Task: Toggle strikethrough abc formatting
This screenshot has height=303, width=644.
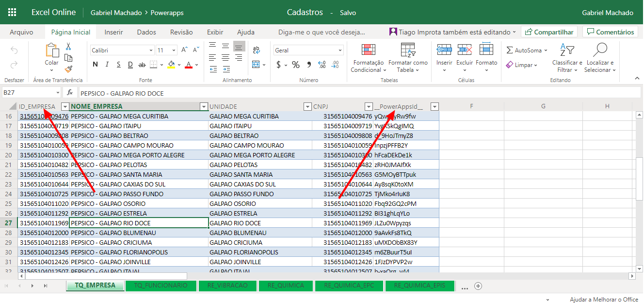Action: (142, 65)
